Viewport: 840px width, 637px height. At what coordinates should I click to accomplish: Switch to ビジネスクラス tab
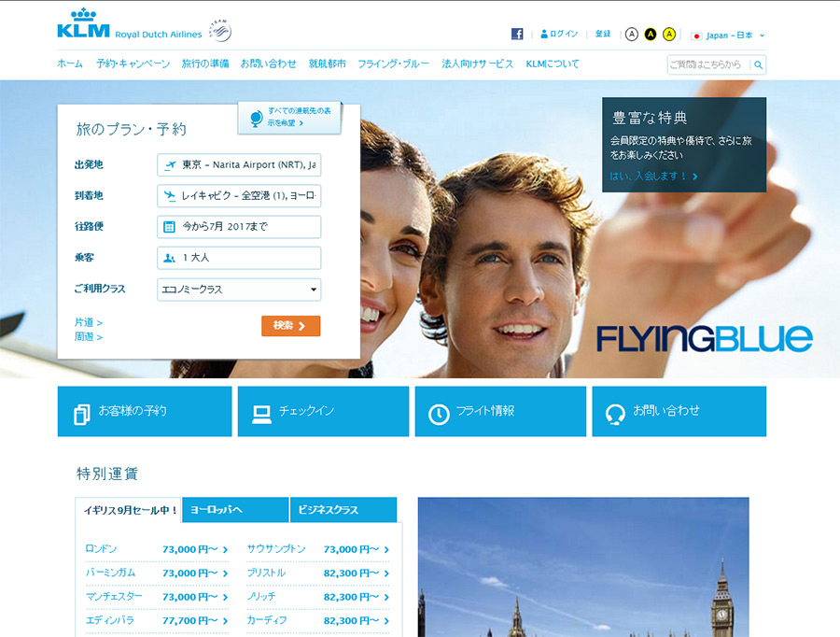pyautogui.click(x=343, y=510)
